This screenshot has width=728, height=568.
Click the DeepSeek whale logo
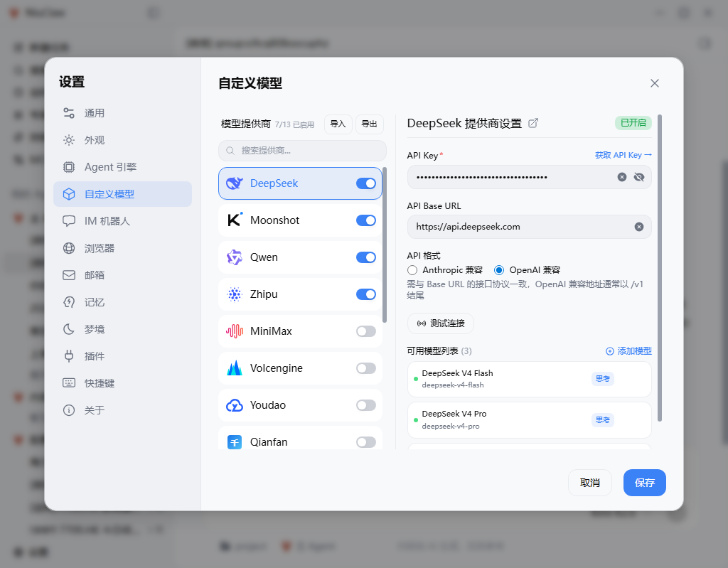pyautogui.click(x=235, y=183)
